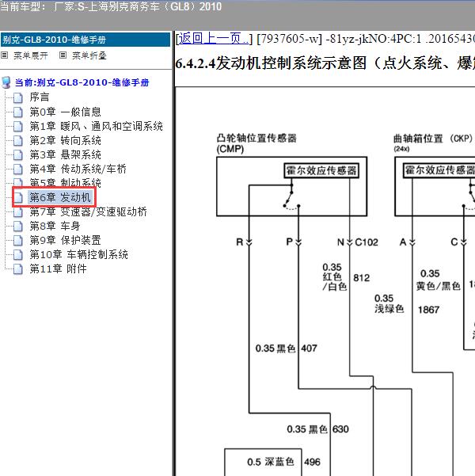Click the page icon beside 第10章 车辆控制系统

pos(18,254)
